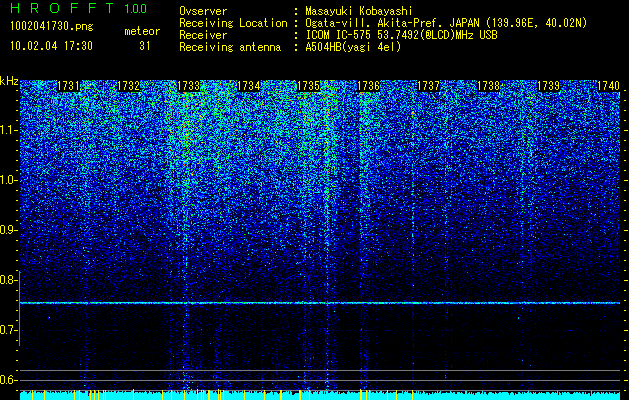Click the bright horizontal carrier line near 0.75 kHz

click(320, 303)
